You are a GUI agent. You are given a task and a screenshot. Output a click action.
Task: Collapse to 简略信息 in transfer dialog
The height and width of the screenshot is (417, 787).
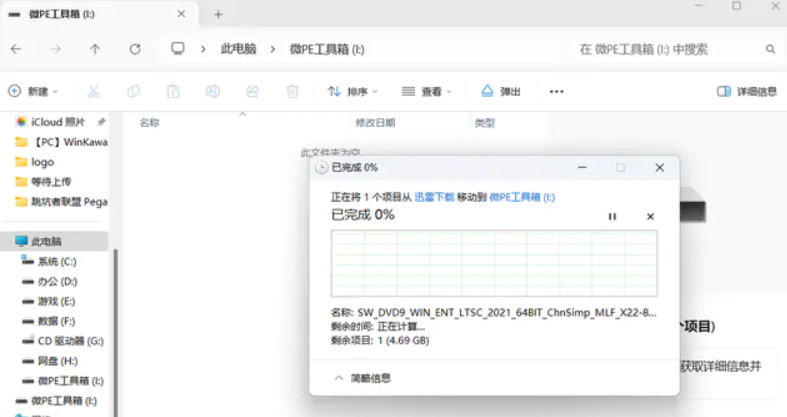[362, 378]
